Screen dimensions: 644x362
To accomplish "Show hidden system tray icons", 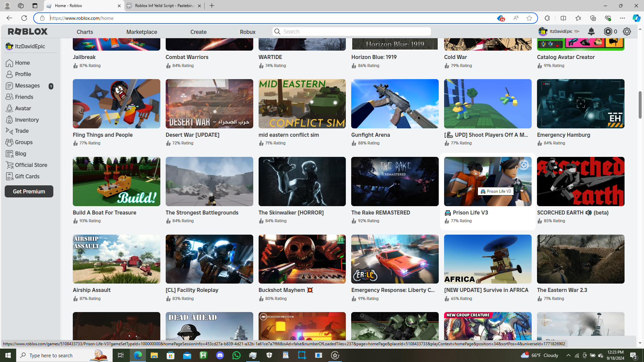I will tap(568, 355).
